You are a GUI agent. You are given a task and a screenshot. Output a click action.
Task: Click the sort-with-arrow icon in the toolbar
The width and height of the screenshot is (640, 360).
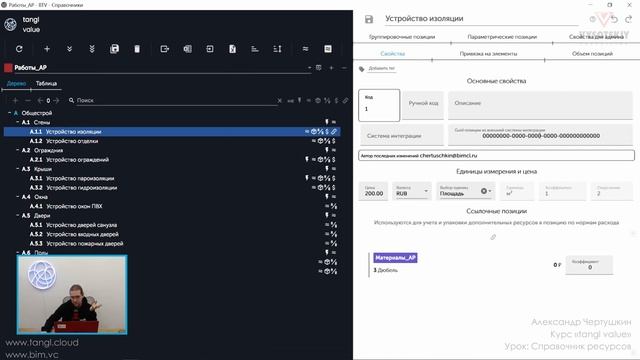278,49
